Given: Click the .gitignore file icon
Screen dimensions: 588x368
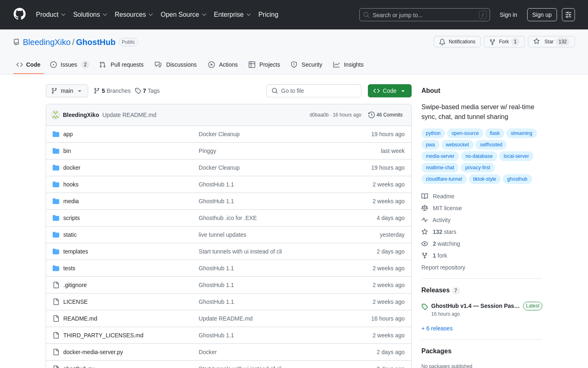Looking at the screenshot, I should point(56,285).
